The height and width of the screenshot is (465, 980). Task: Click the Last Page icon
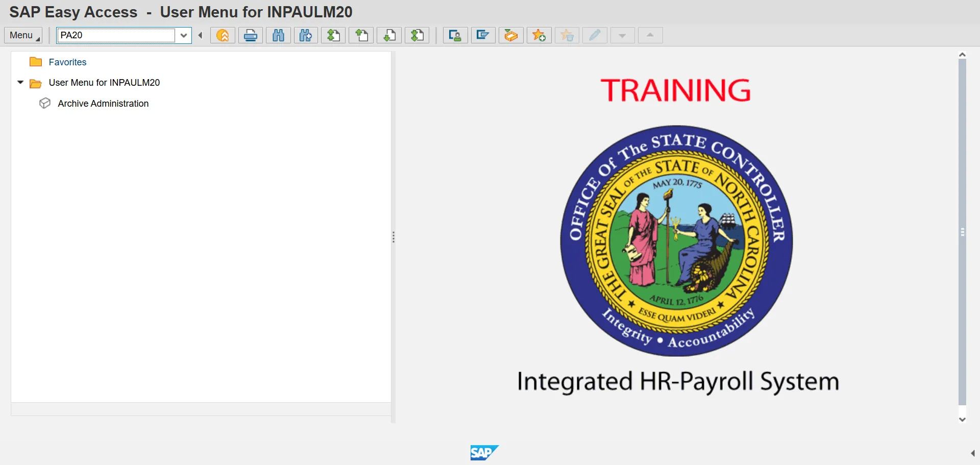pyautogui.click(x=417, y=35)
